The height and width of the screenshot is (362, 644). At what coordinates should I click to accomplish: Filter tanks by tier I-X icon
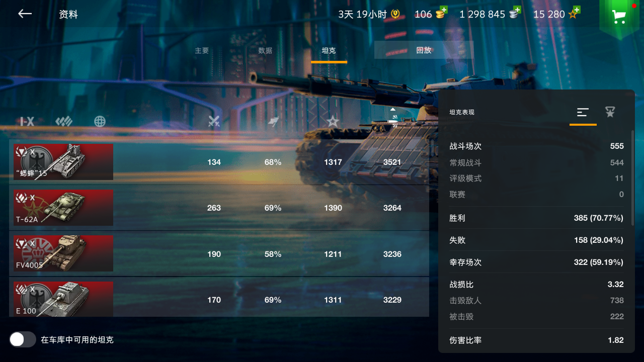[27, 121]
